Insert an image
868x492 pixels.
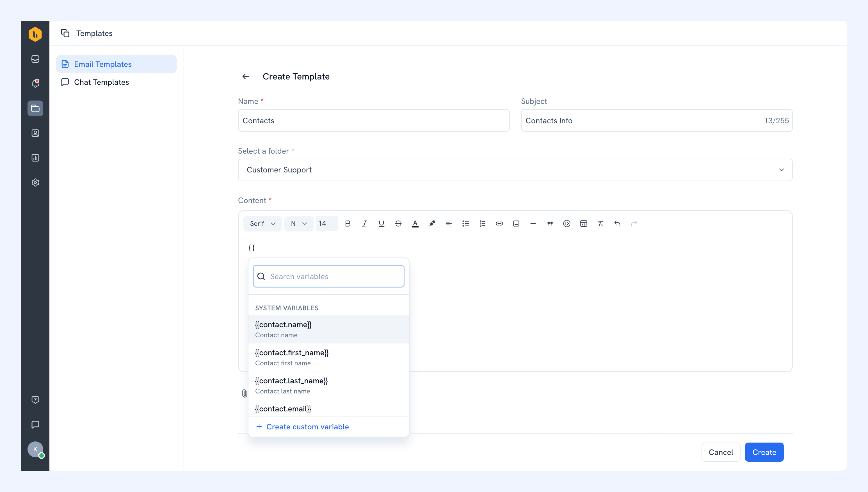pyautogui.click(x=516, y=223)
